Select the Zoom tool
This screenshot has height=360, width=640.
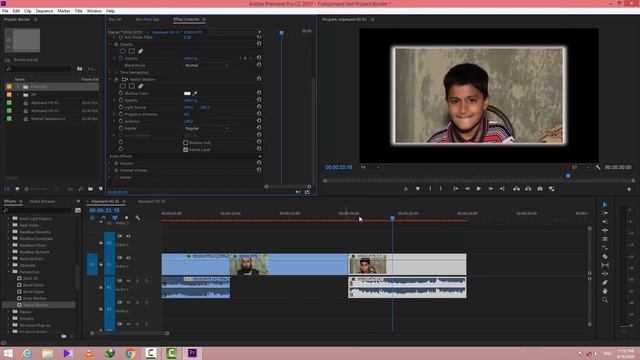604,300
